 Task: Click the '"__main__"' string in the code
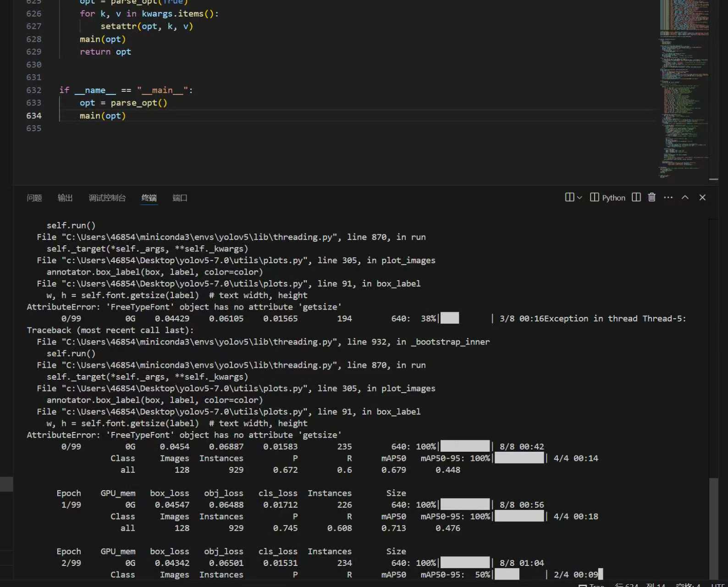click(x=162, y=90)
